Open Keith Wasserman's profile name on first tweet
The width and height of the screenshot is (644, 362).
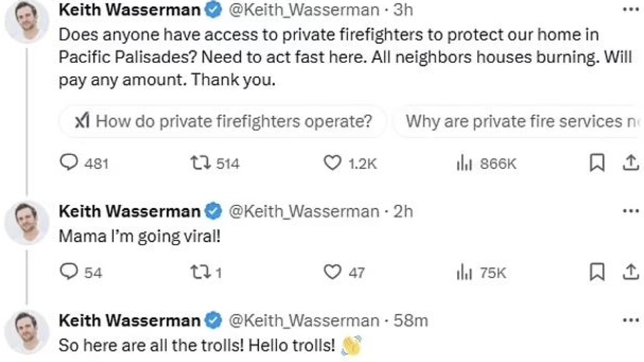[x=129, y=9]
